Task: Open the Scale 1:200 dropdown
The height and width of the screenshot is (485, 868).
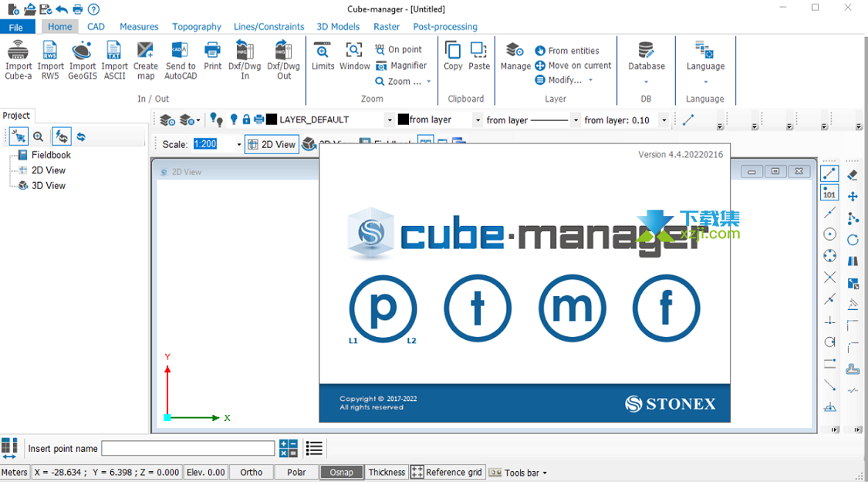Action: point(239,144)
